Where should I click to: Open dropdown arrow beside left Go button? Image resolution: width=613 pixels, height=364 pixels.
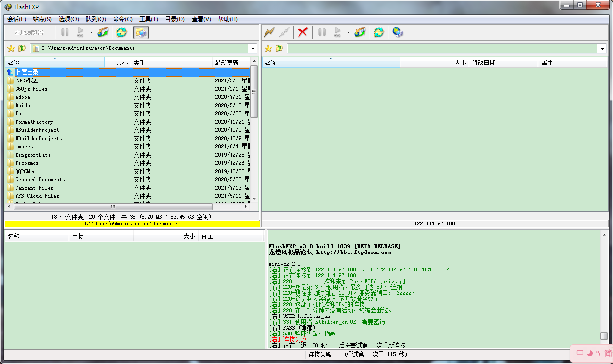tap(91, 32)
